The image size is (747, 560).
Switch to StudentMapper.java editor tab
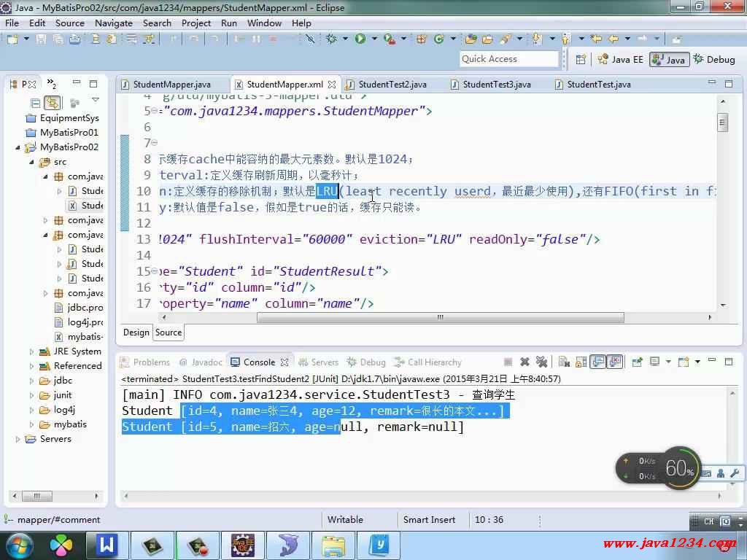tap(166, 85)
